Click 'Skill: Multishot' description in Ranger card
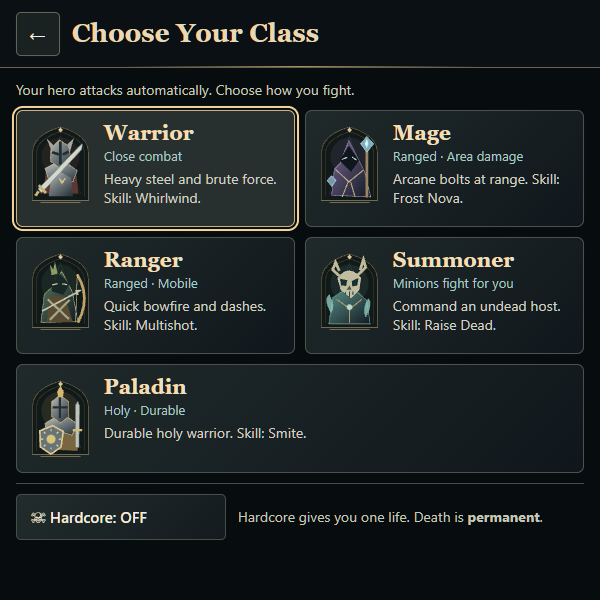Screen dimensions: 600x600 point(150,325)
